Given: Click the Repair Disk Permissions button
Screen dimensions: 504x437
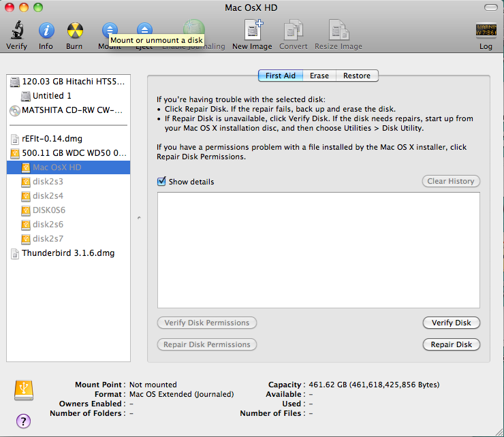Looking at the screenshot, I should click(x=206, y=344).
